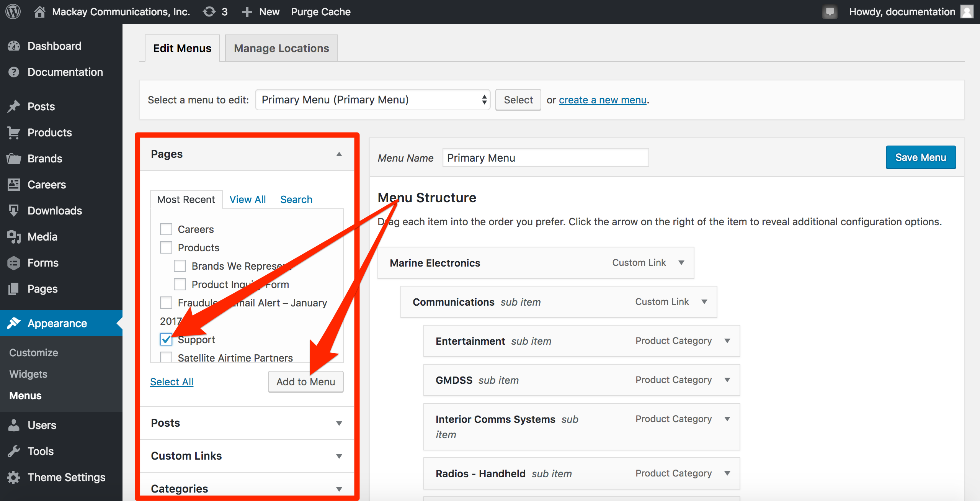Click the WordPress logo icon
980x501 pixels.
[13, 11]
